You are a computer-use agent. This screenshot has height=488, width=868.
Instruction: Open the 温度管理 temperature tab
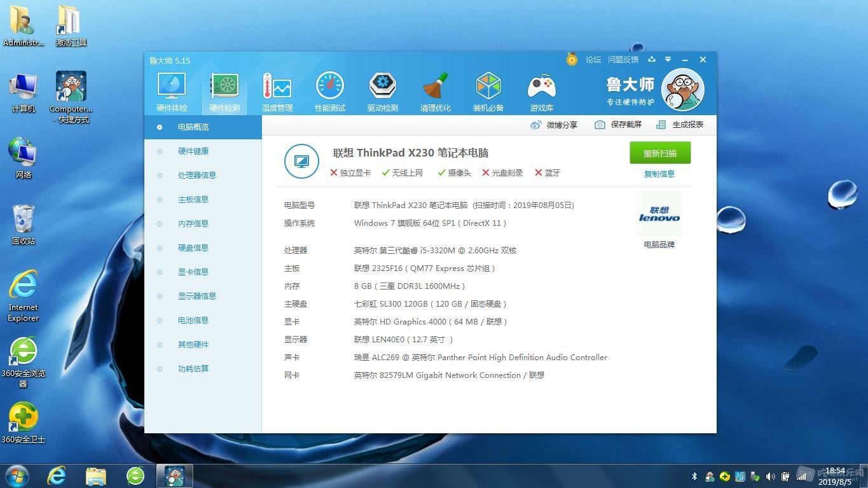click(277, 92)
